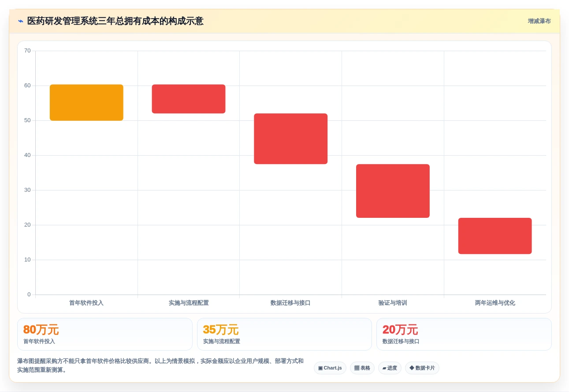569x392 pixels.
Task: Click the y-axis value 20
Action: point(27,225)
